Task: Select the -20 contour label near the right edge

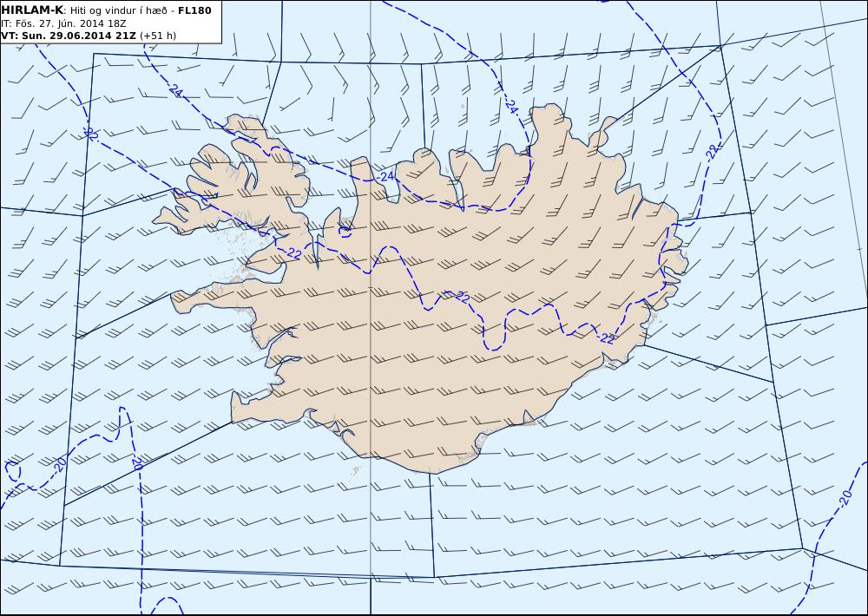Action: [845, 497]
